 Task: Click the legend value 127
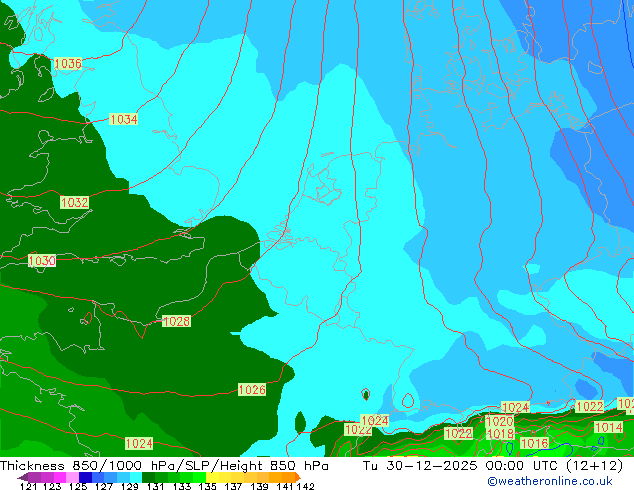point(104,486)
